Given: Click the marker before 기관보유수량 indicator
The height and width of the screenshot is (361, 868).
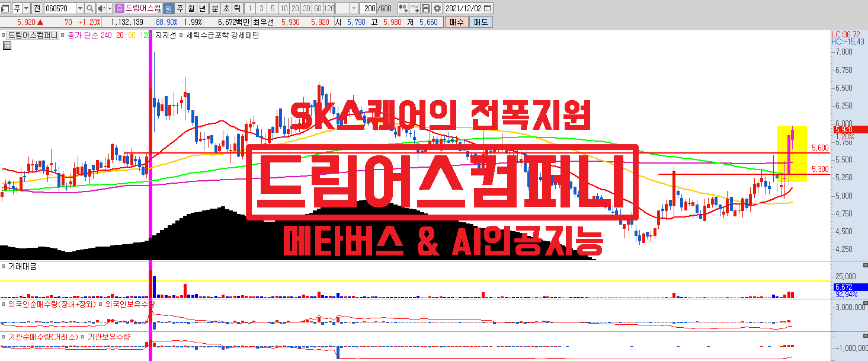Looking at the screenshot, I should point(82,337).
